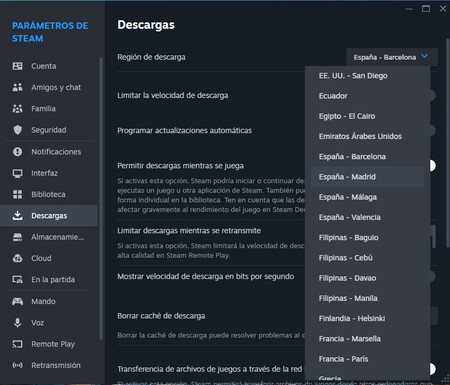Select the highlighted España - Madrid option
Viewport: 450px width, 385px height.
pos(367,177)
